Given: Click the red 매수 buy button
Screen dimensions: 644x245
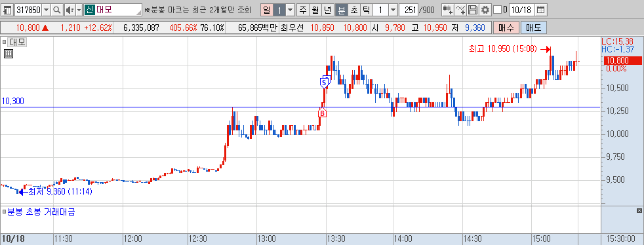Looking at the screenshot, I should tap(506, 28).
